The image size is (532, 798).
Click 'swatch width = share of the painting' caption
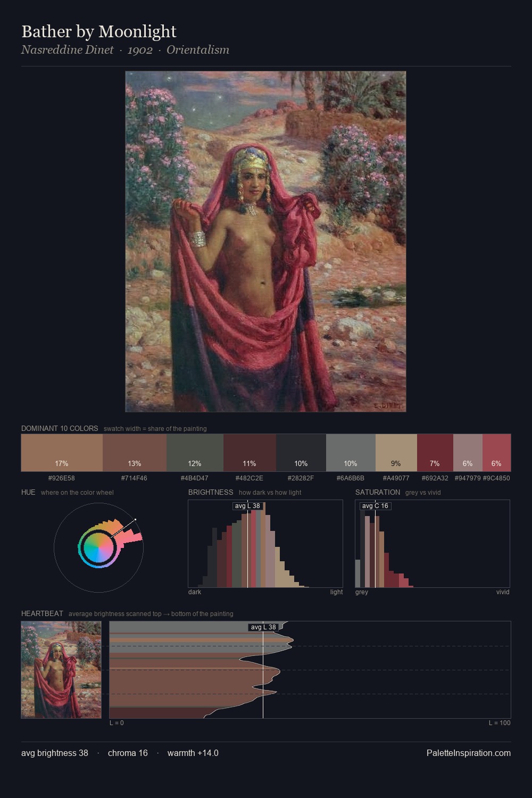pos(155,429)
